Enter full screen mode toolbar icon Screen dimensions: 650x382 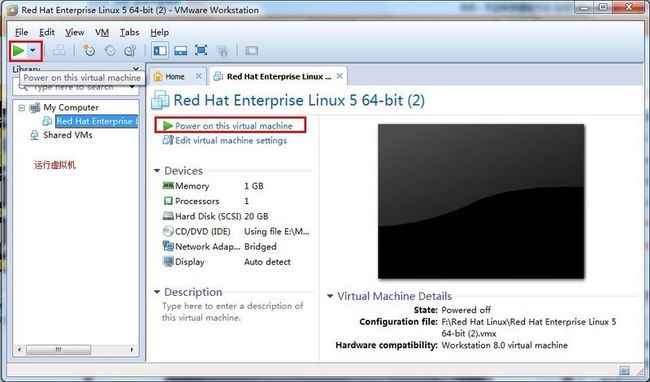click(201, 51)
